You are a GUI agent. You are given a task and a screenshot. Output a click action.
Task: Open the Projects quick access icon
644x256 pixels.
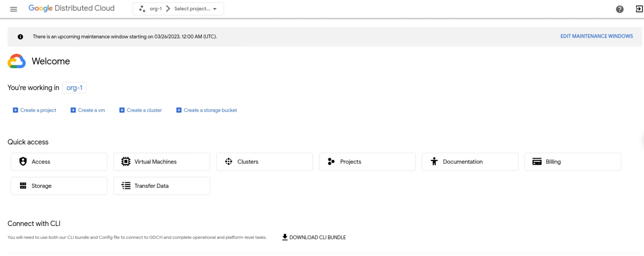click(x=367, y=162)
